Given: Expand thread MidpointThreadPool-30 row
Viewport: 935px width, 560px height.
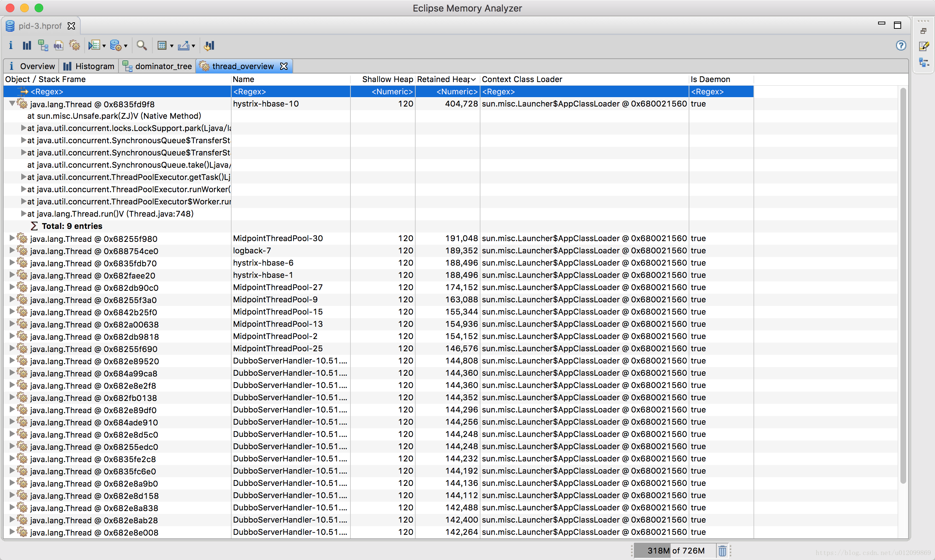Looking at the screenshot, I should click(x=12, y=238).
